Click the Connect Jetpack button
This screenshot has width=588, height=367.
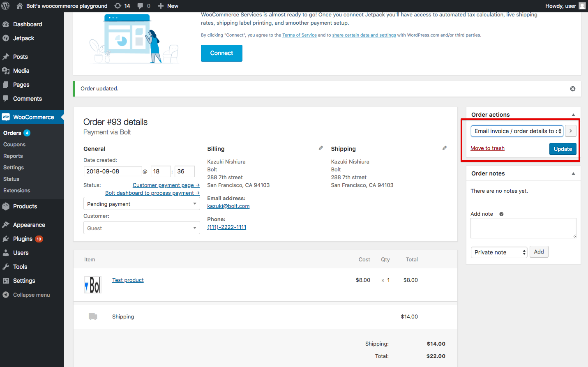221,53
